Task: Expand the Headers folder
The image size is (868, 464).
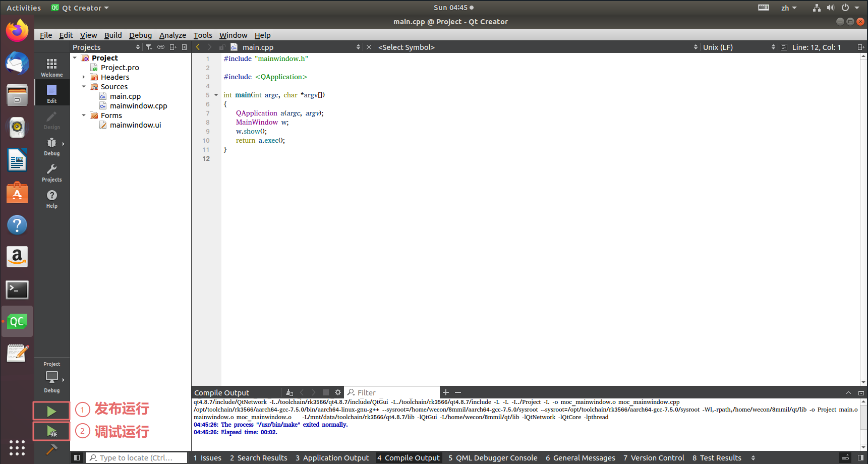Action: (84, 77)
